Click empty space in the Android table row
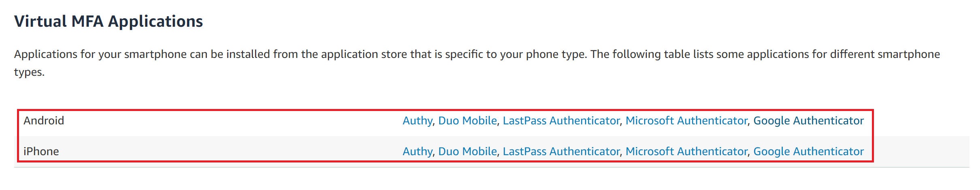The height and width of the screenshot is (190, 980). [231, 121]
